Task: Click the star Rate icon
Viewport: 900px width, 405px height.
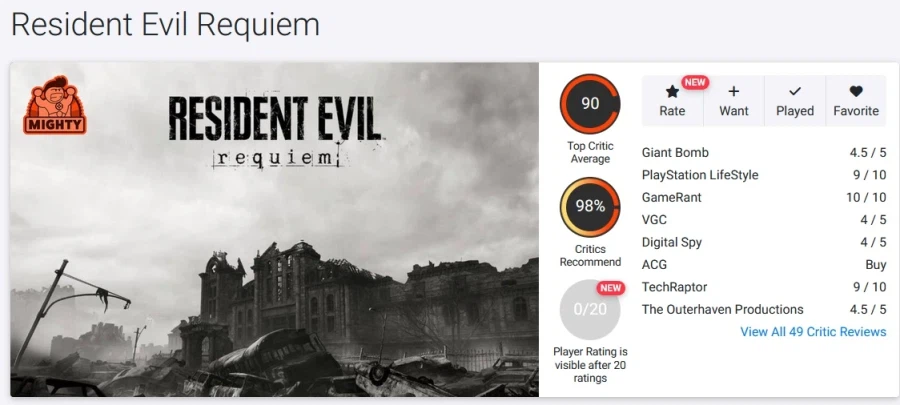Action: tap(672, 92)
